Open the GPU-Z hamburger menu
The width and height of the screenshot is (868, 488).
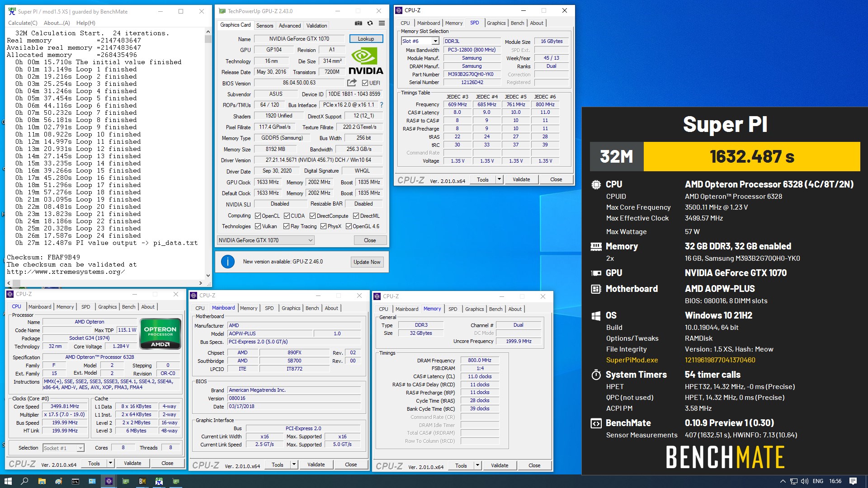pyautogui.click(x=382, y=23)
